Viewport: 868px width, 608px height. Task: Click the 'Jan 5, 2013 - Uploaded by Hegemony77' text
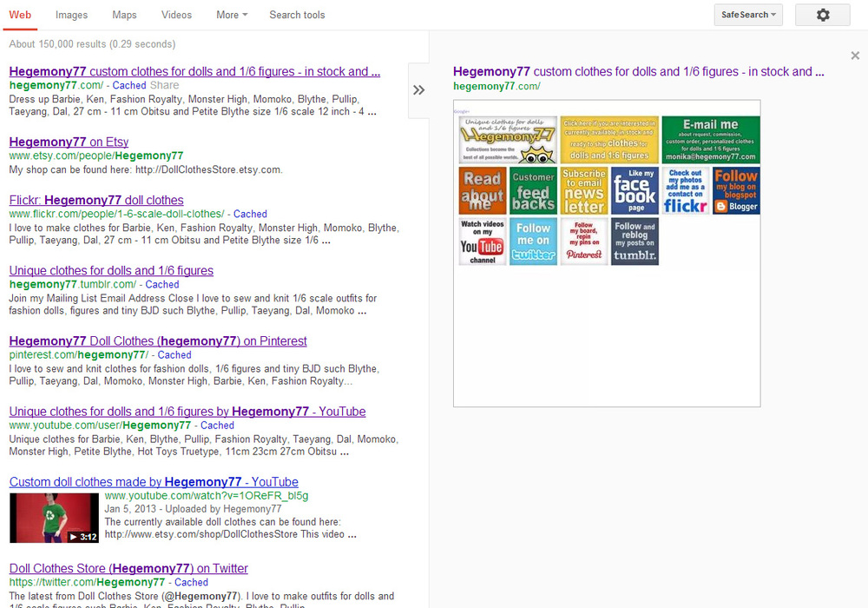[x=194, y=509]
